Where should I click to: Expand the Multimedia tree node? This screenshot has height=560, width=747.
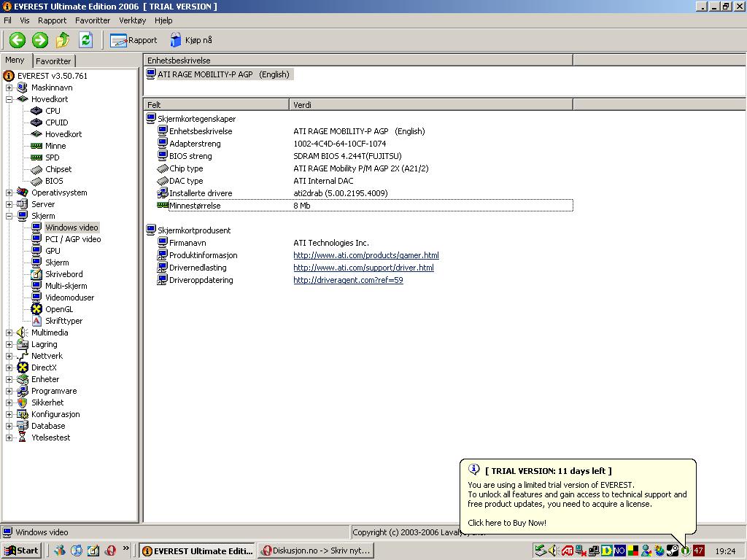(9, 332)
